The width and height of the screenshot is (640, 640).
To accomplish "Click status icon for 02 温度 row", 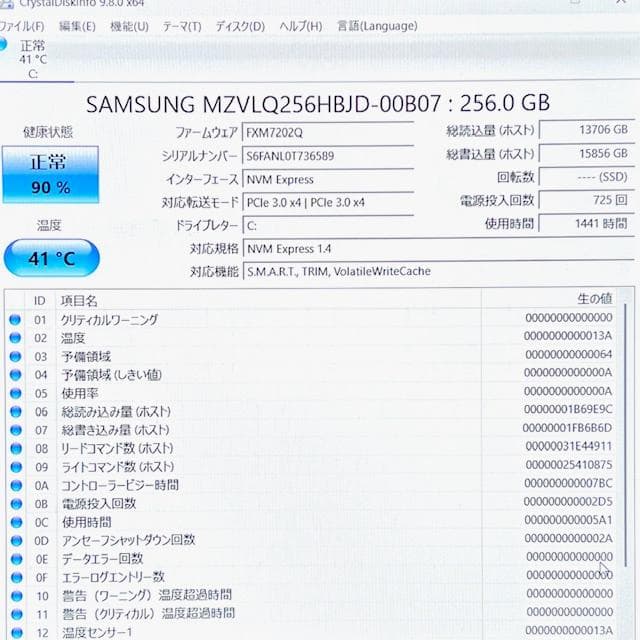I will 15,338.
